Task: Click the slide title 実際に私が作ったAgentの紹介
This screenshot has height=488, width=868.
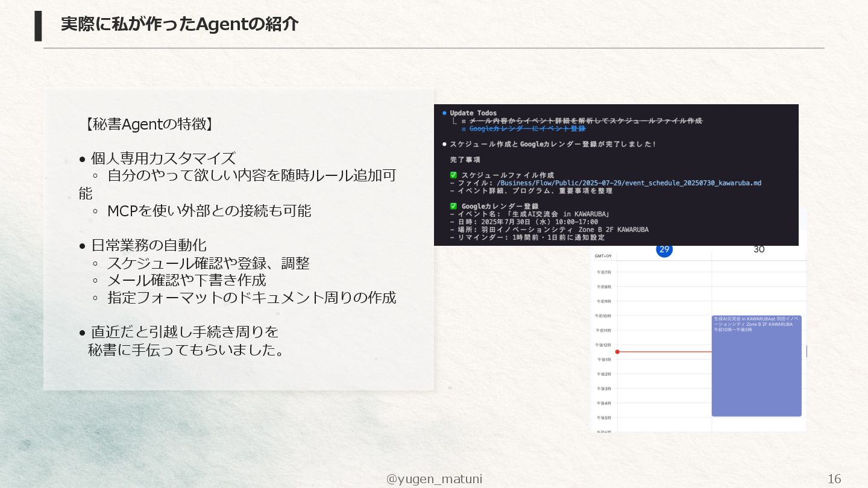Action: tap(180, 24)
